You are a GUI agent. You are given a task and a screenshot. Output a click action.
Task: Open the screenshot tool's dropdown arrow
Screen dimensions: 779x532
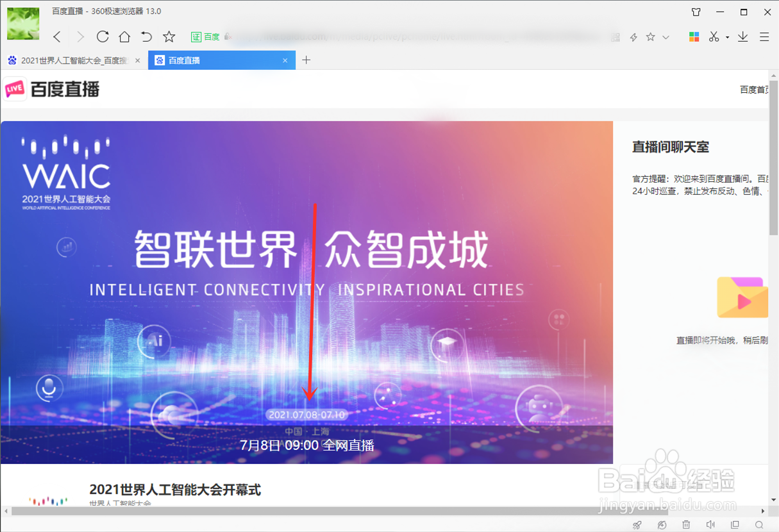click(728, 37)
